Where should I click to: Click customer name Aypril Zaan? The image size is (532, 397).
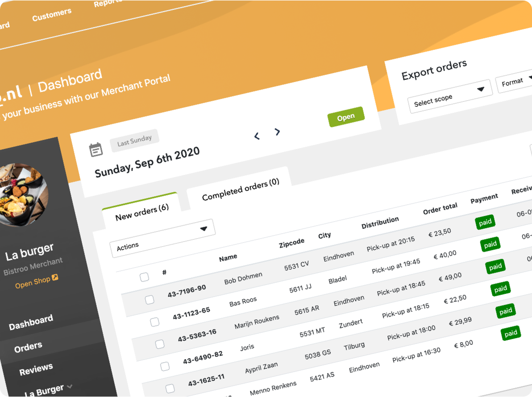point(261,368)
